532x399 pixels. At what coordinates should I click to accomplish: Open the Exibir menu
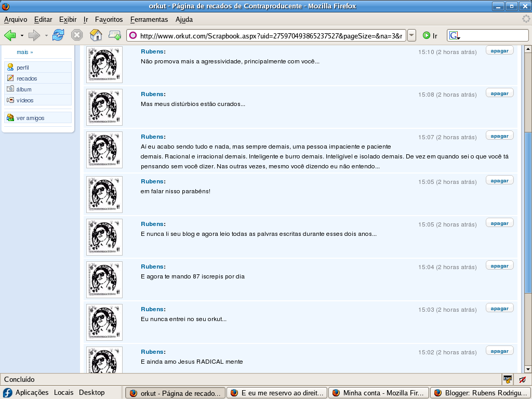68,19
